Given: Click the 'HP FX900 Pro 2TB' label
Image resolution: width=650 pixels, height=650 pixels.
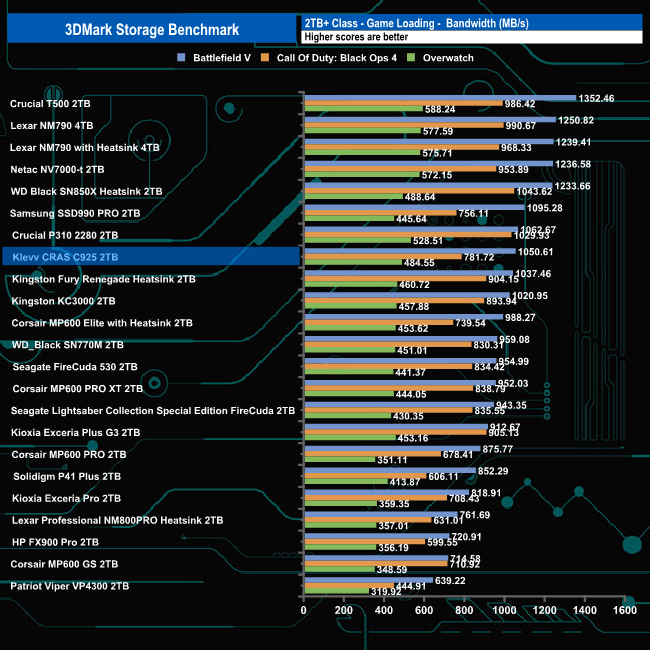Looking at the screenshot, I should coord(55,542).
